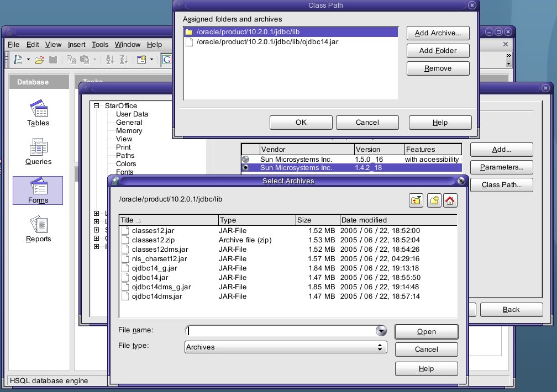Click Sort Descending Z-A icon
This screenshot has width=557, height=392.
[x=124, y=60]
